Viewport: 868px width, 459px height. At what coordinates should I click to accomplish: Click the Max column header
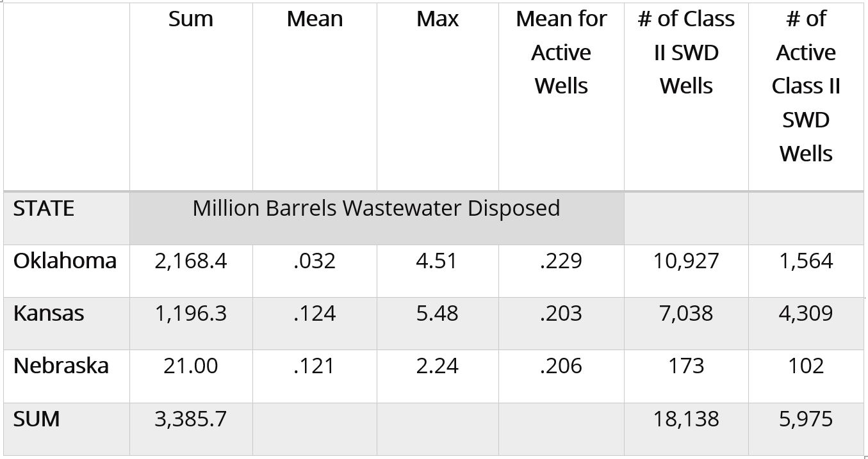tap(438, 19)
